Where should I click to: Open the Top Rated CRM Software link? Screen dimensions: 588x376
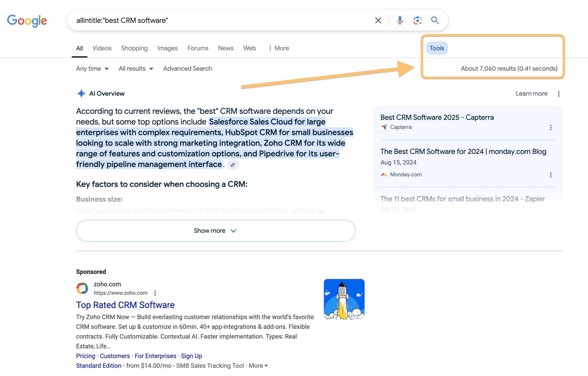tap(125, 305)
